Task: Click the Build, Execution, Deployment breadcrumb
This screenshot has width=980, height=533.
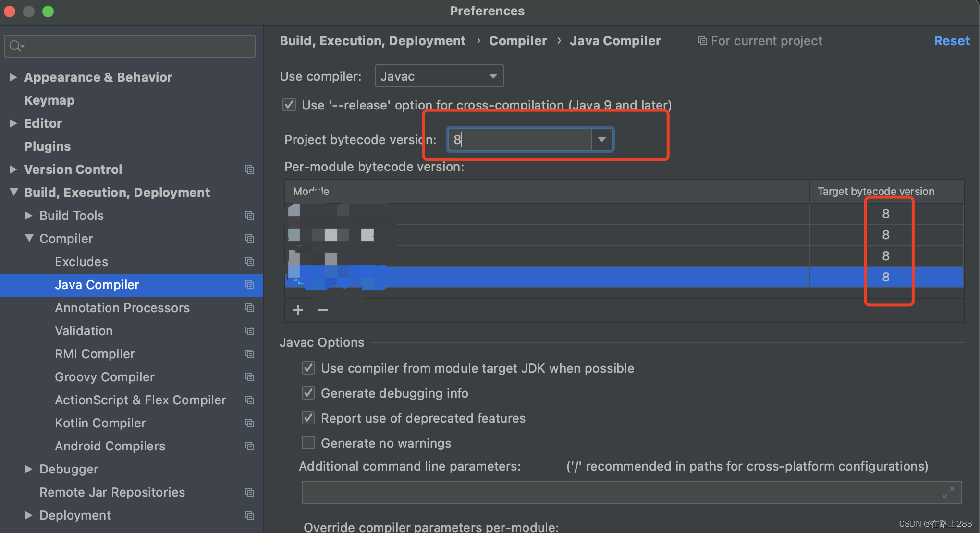Action: pyautogui.click(x=372, y=41)
